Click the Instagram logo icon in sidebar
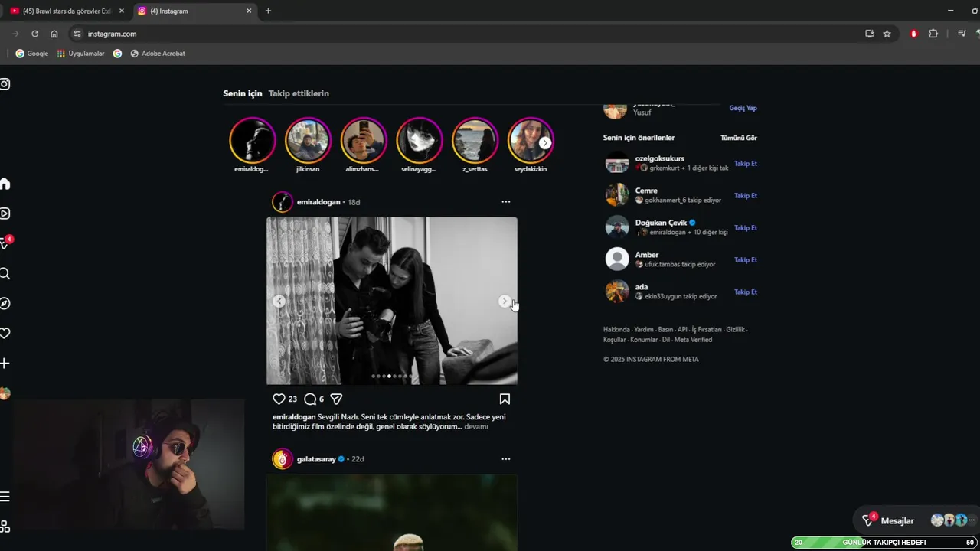This screenshot has width=980, height=551. point(5,84)
